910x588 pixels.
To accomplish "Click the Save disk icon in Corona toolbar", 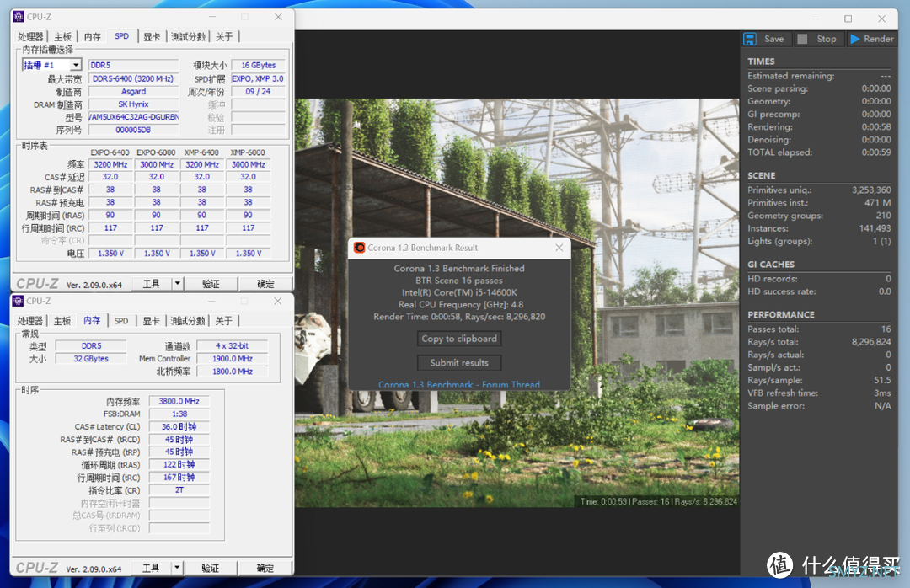I will tap(750, 39).
